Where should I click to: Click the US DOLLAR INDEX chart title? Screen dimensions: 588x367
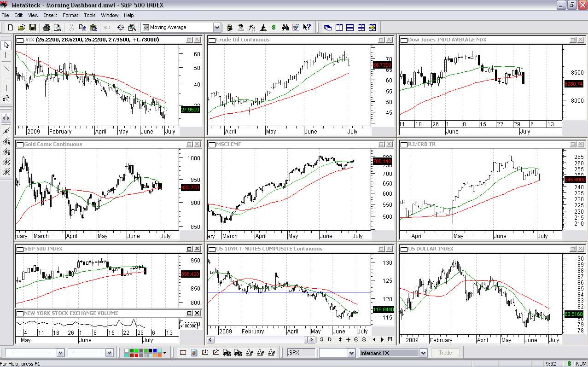click(431, 249)
